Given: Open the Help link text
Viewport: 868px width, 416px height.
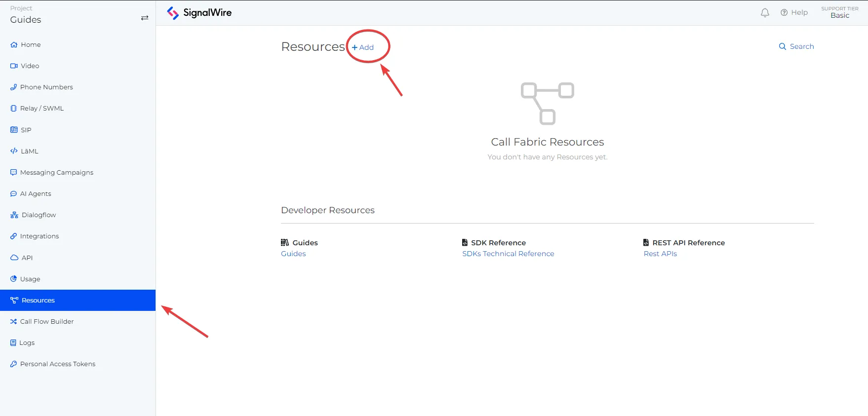Looking at the screenshot, I should point(799,12).
